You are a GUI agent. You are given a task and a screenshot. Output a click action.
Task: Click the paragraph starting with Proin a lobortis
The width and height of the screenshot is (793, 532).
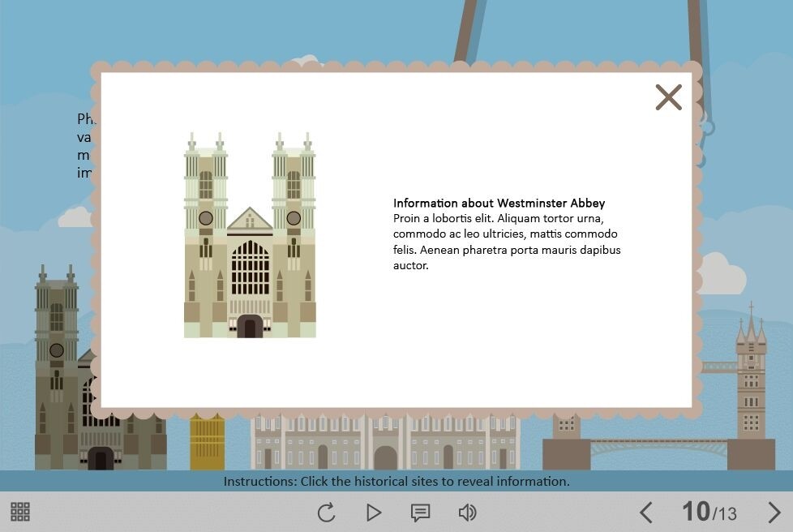coord(507,242)
